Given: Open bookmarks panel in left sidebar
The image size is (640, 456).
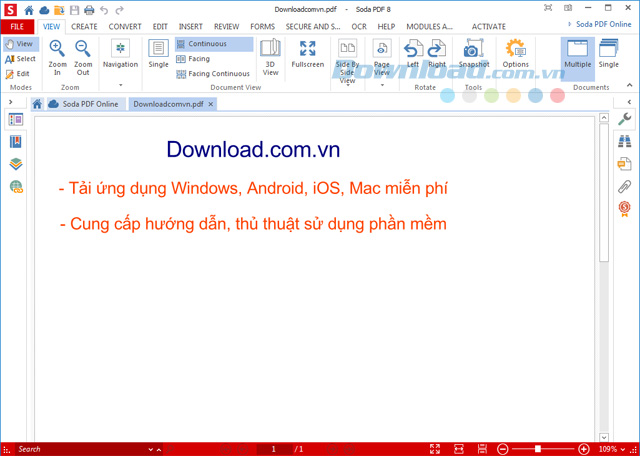Looking at the screenshot, I should (16, 142).
